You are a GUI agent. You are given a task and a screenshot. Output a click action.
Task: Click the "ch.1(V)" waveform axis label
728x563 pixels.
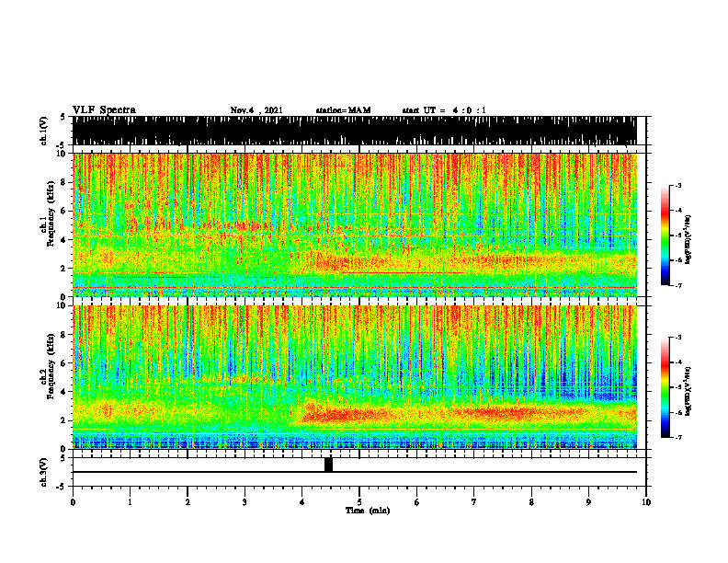(44, 131)
